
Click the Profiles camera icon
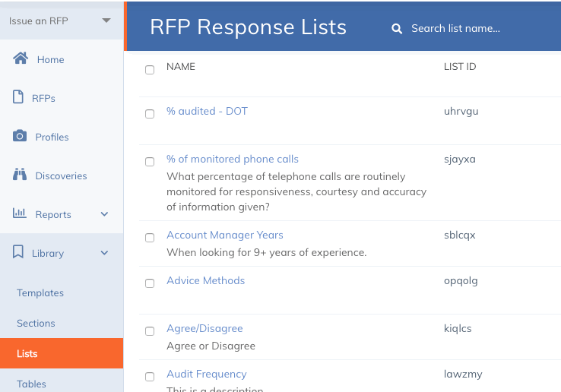pyautogui.click(x=20, y=136)
